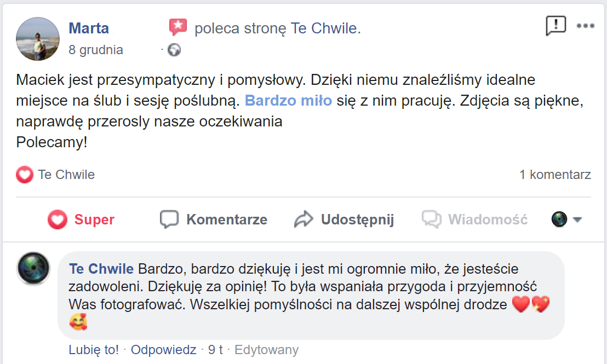Open the Te Chwile page link in header
607x364 pixels.
(324, 28)
